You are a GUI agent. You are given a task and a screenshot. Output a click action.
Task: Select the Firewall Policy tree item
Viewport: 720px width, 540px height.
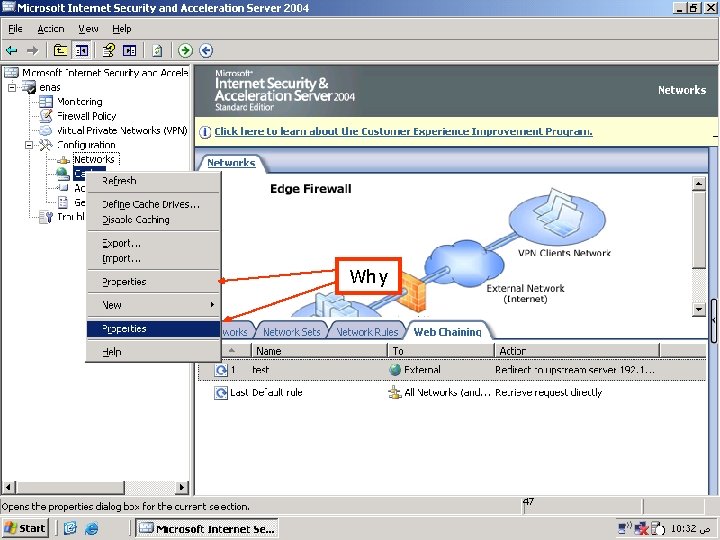[87, 116]
